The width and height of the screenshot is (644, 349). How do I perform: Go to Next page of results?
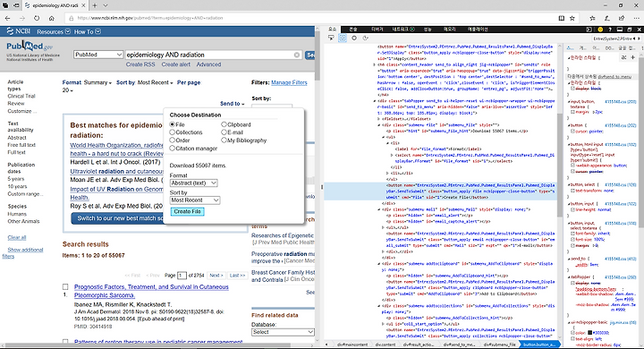point(216,276)
